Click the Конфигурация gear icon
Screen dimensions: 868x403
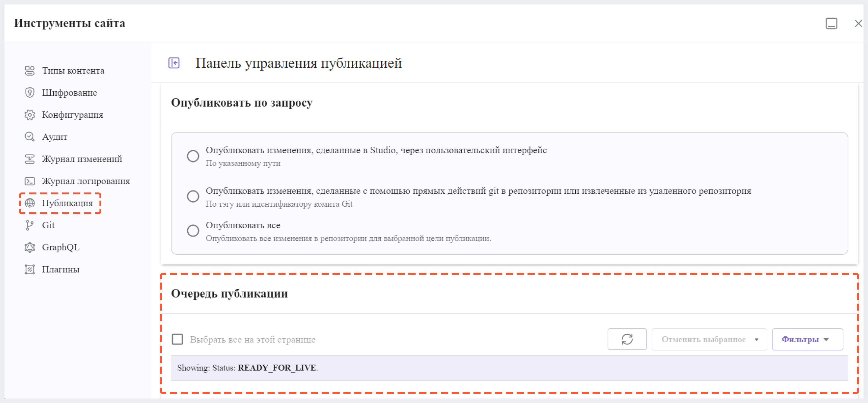(30, 115)
